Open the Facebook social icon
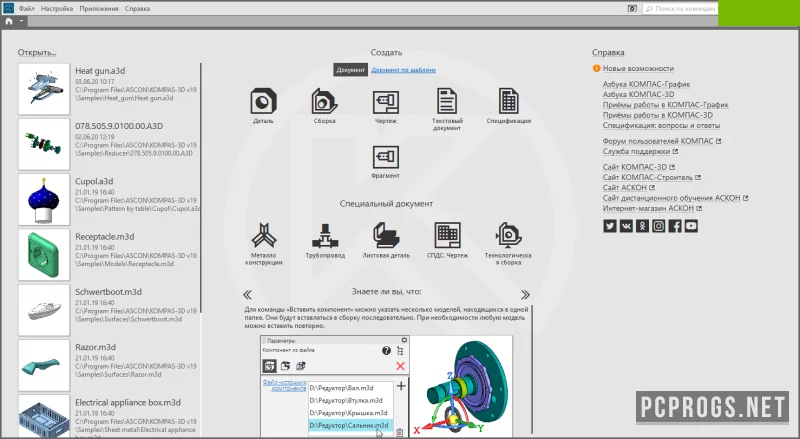800x439 pixels. (x=675, y=226)
